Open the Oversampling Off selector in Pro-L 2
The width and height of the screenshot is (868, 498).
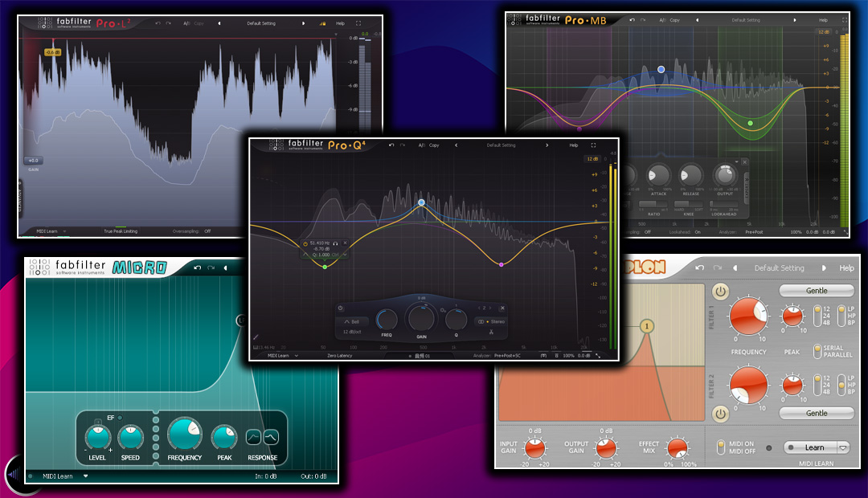coord(191,231)
